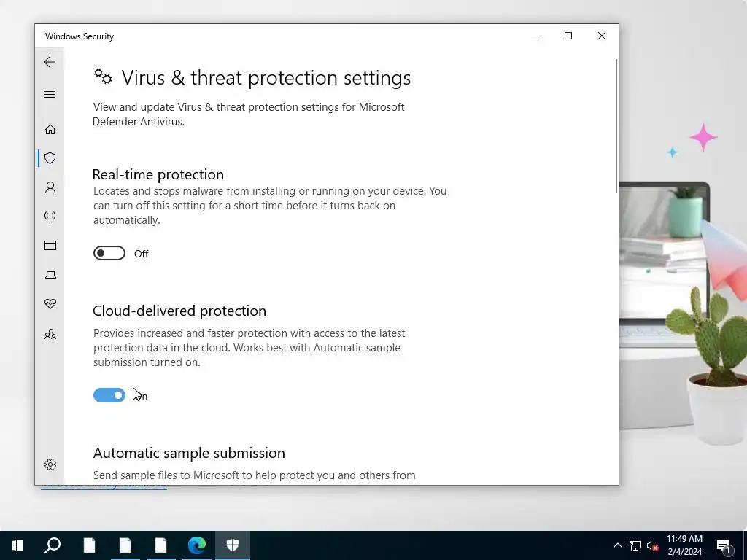The height and width of the screenshot is (560, 747).
Task: Open taskbar Search magnifier
Action: 53,545
